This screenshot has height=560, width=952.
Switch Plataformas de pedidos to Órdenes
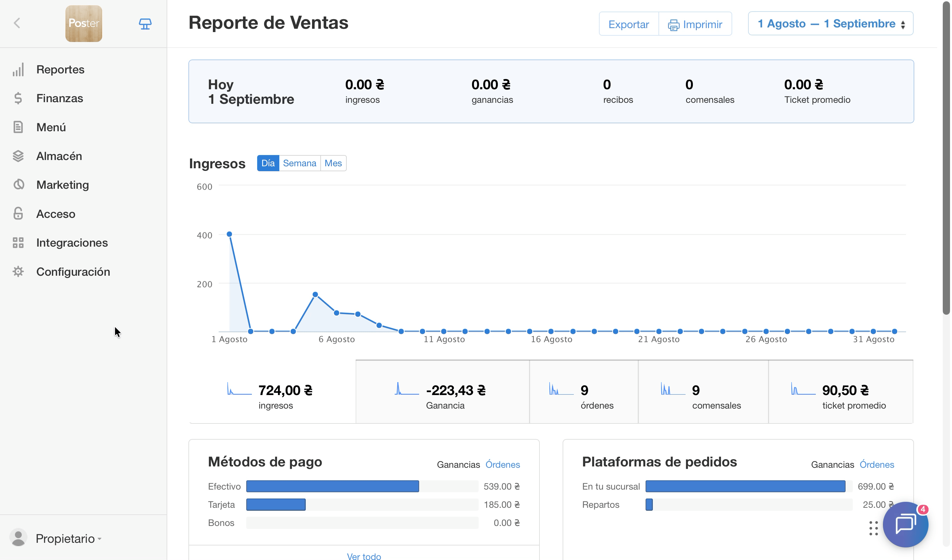876,464
